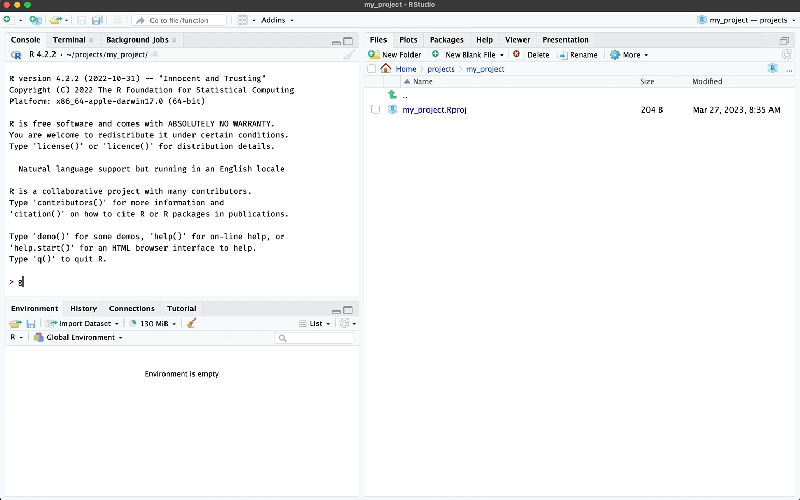Click the Rename button in Files
This screenshot has width=800, height=500.
point(578,55)
